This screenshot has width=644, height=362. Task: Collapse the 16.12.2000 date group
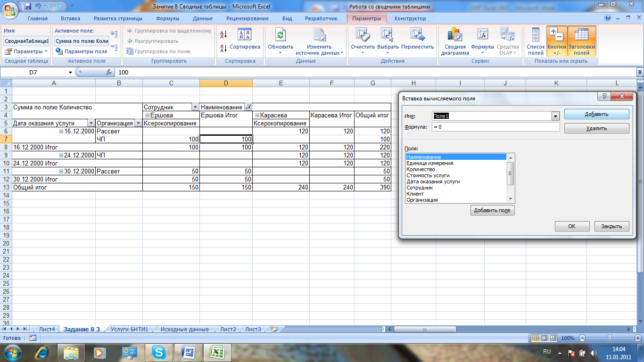pyautogui.click(x=60, y=131)
